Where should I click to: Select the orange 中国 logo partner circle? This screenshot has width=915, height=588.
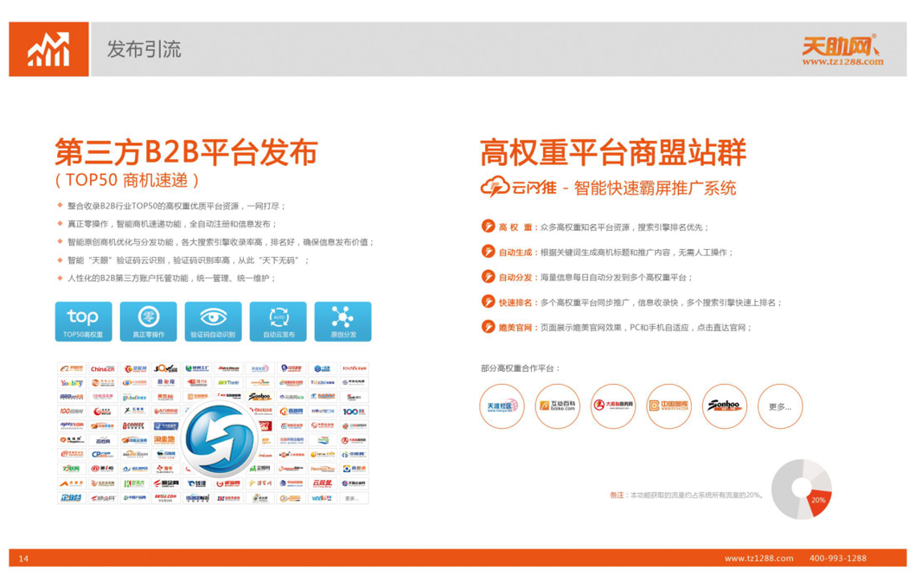tap(669, 406)
